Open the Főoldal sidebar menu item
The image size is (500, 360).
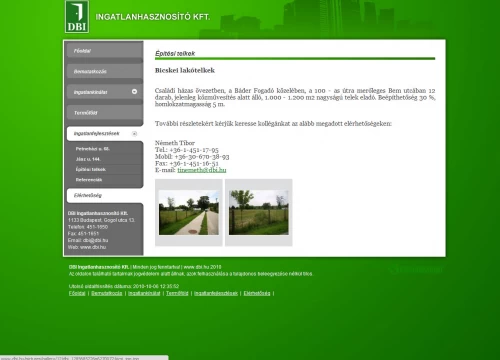[x=105, y=51]
